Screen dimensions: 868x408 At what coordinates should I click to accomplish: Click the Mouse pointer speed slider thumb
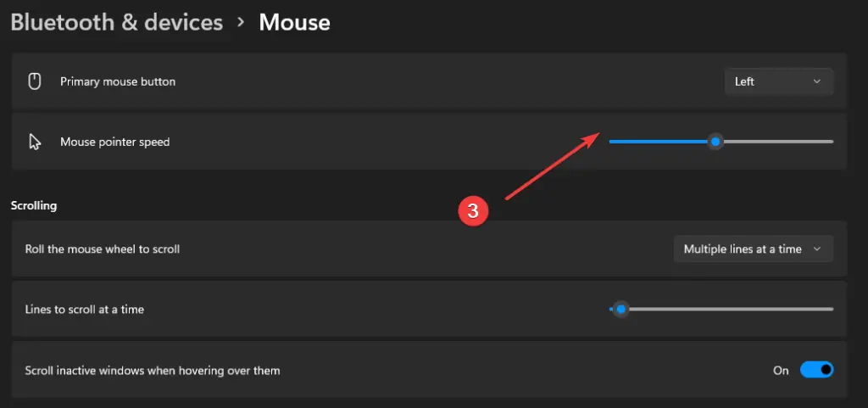pos(715,142)
